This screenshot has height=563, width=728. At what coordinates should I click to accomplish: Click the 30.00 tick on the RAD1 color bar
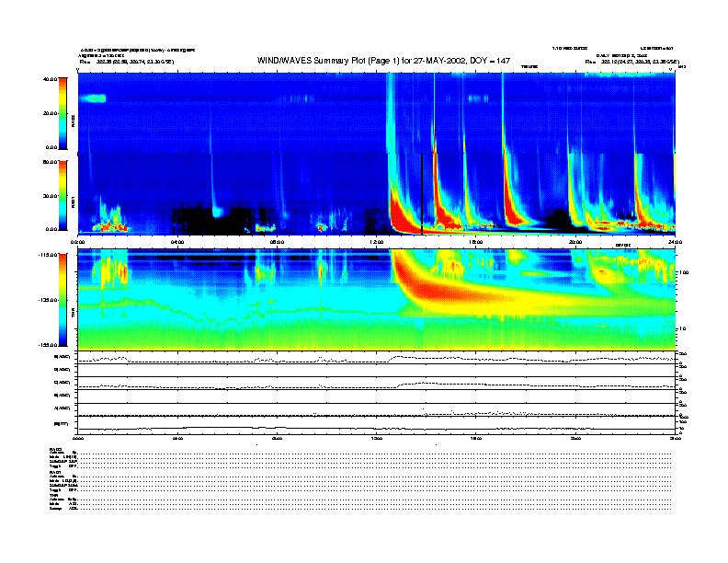50,196
